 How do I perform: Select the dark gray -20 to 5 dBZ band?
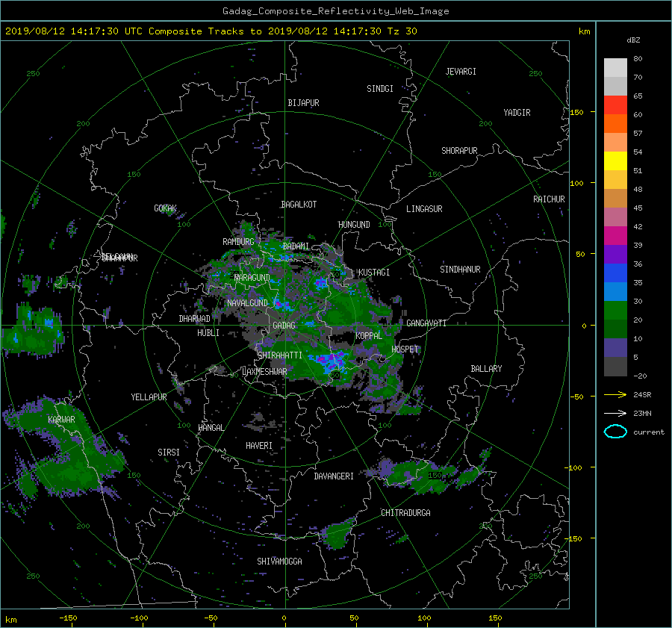pyautogui.click(x=615, y=367)
